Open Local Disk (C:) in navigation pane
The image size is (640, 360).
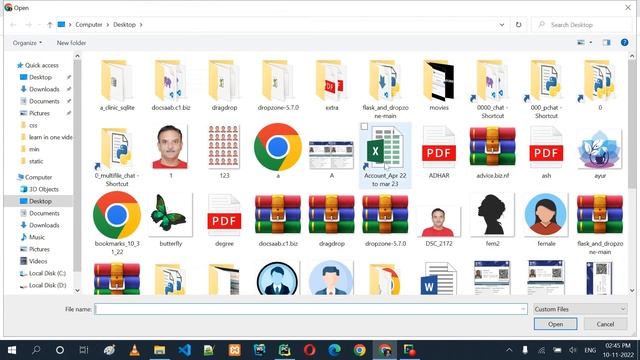(x=47, y=273)
